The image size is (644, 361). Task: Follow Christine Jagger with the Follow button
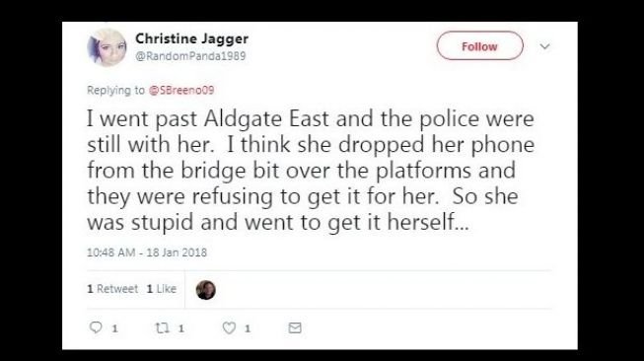tap(479, 46)
